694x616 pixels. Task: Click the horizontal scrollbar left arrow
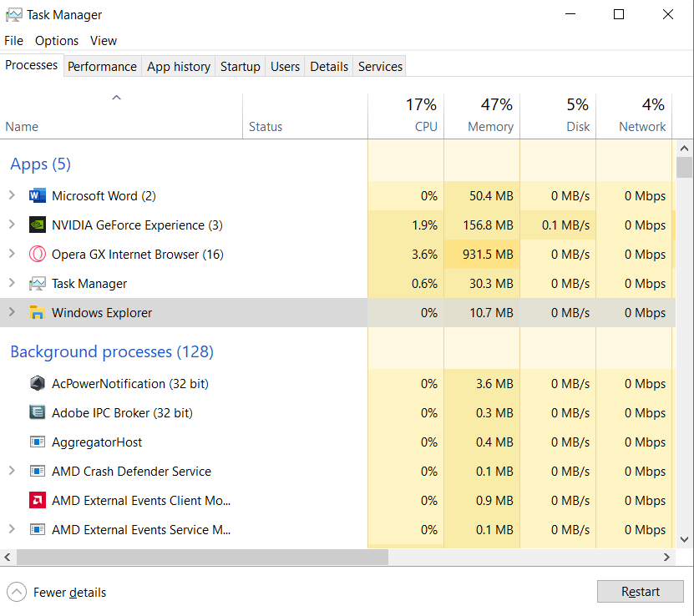pos(8,558)
